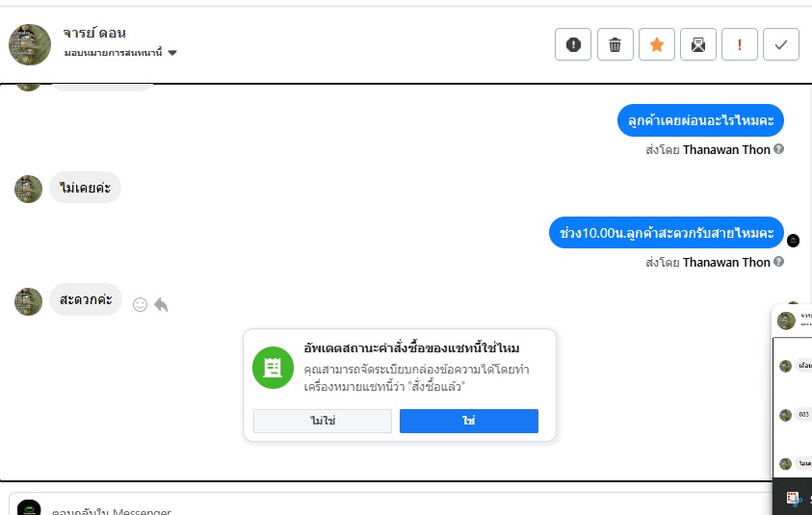Open help icon beside the upper Thanawan Thon
812x515 pixels.
(x=778, y=149)
